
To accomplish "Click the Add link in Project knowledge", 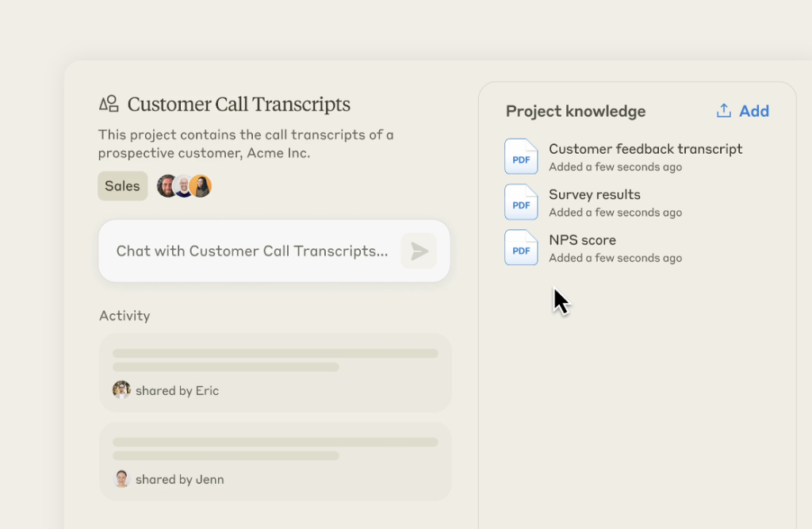I will (x=753, y=111).
